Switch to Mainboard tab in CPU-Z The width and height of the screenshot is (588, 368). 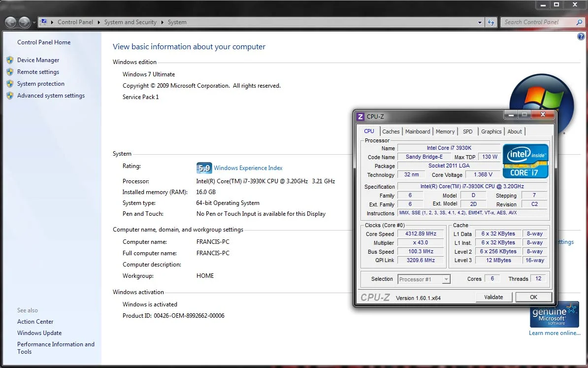[418, 132]
